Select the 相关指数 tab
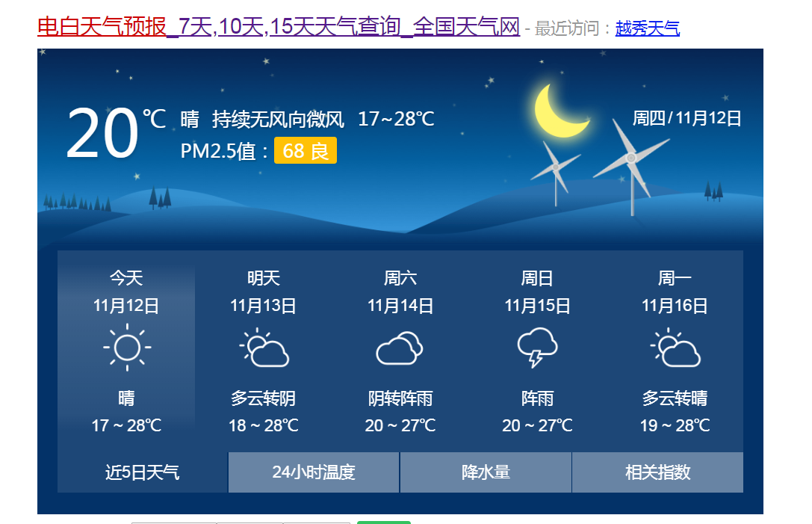The width and height of the screenshot is (812, 524). [657, 472]
